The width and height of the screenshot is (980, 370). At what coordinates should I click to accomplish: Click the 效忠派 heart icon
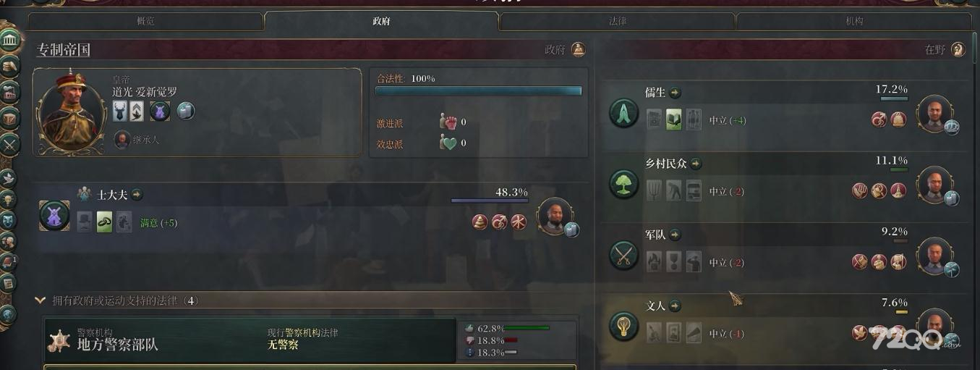[448, 143]
